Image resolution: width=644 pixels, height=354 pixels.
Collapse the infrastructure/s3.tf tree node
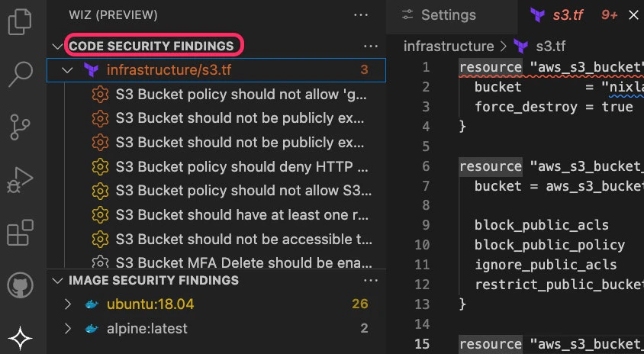(67, 70)
